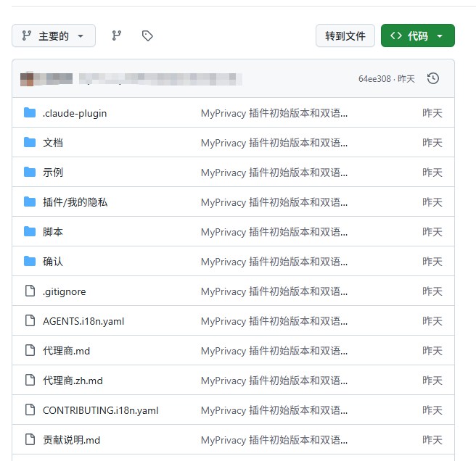Open the 贡献说明.md file
This screenshot has width=476, height=461.
71,440
